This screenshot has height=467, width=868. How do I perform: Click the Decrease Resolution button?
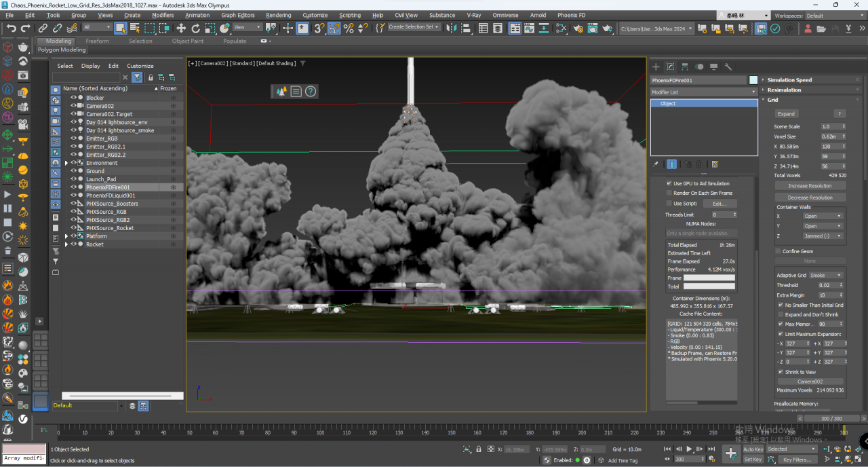point(810,198)
